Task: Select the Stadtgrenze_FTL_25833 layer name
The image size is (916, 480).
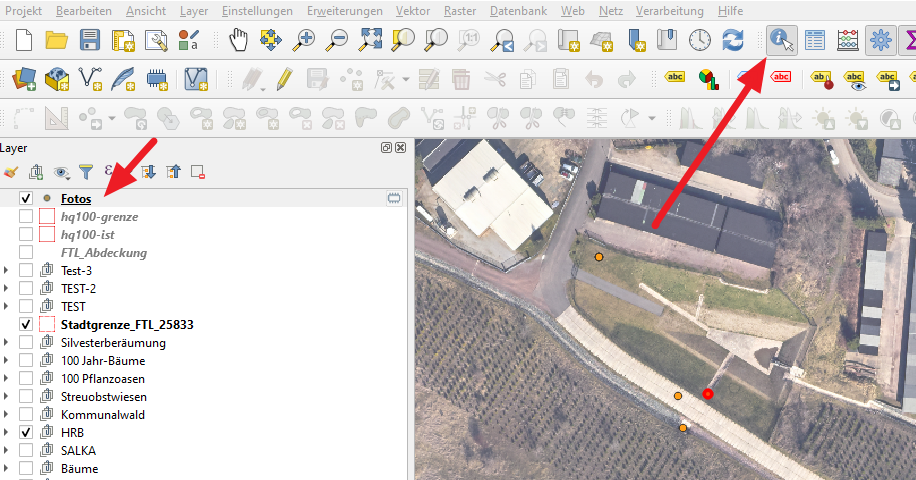Action: click(127, 325)
